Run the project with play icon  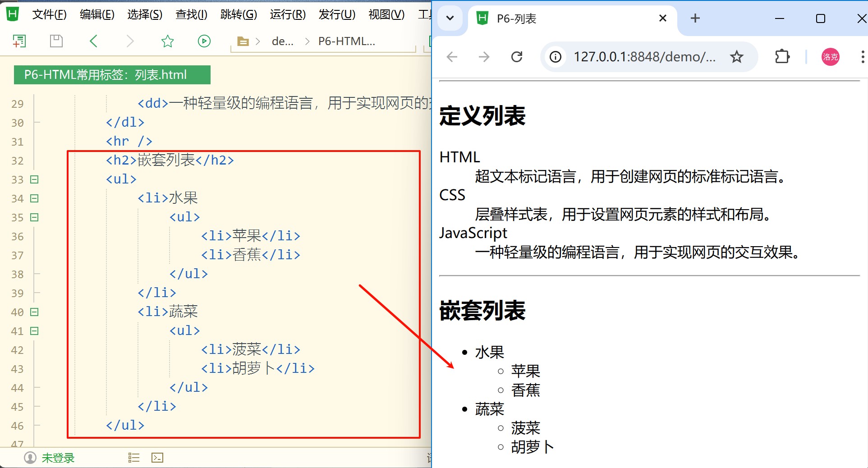(204, 41)
